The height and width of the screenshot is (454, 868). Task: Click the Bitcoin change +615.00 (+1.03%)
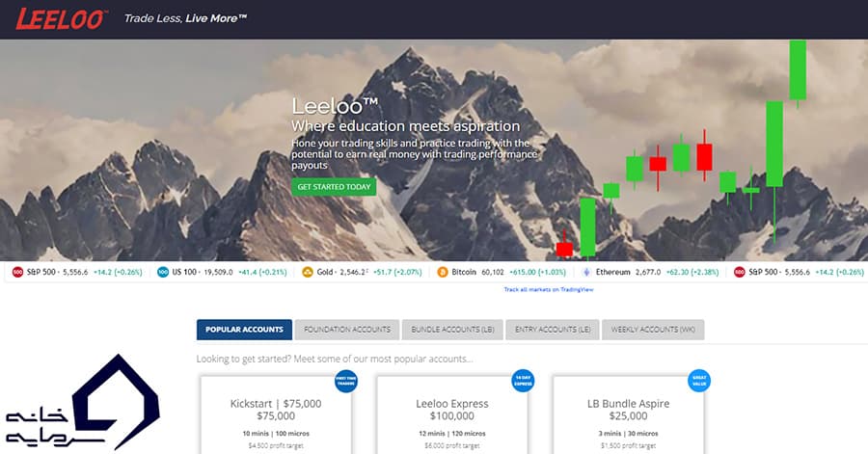(x=537, y=272)
